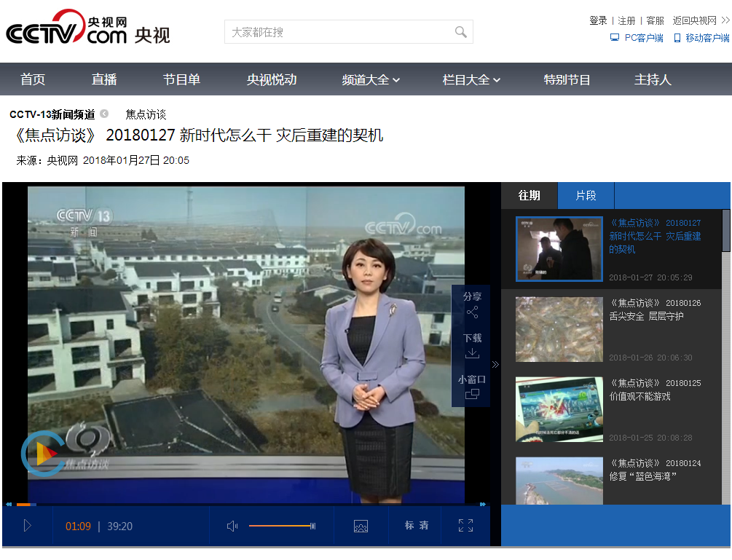
Task: Adjust the volume slider
Action: click(281, 526)
